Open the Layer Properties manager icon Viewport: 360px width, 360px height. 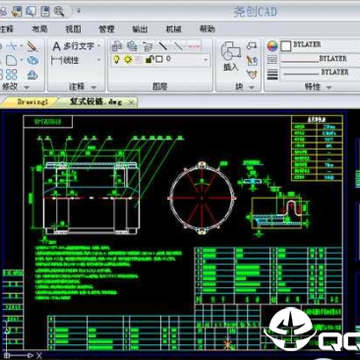[x=117, y=45]
